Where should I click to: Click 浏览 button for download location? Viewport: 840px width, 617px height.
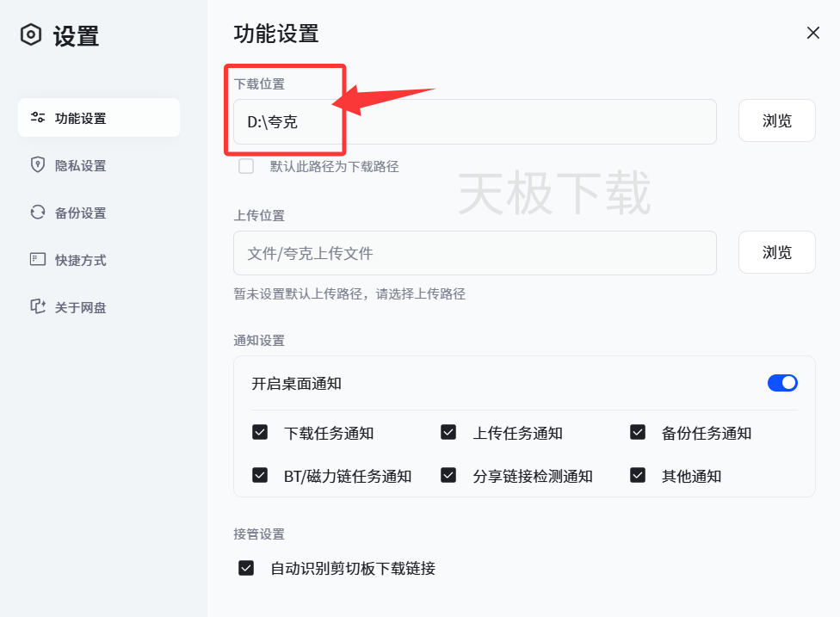click(777, 120)
